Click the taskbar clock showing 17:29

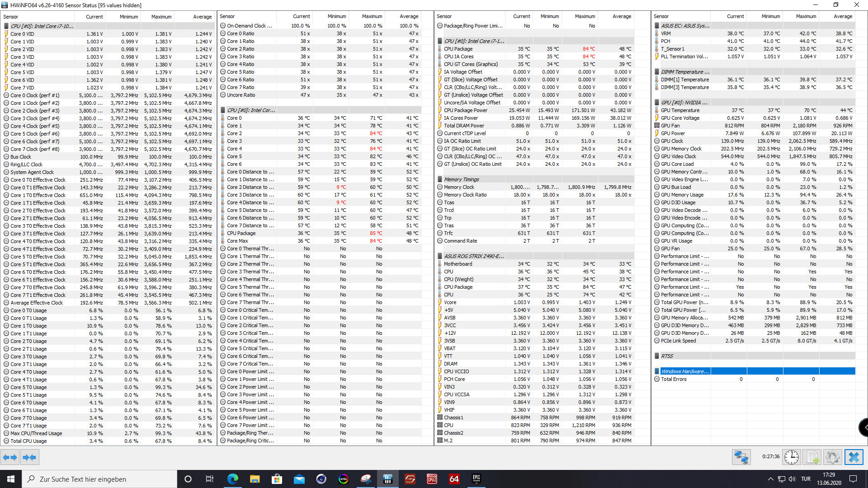(829, 479)
